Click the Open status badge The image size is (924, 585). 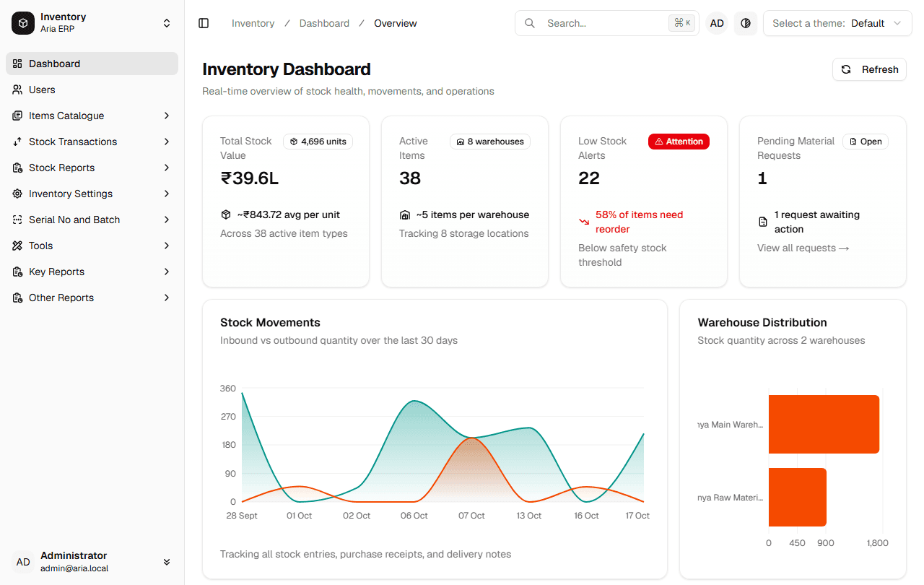pos(866,142)
